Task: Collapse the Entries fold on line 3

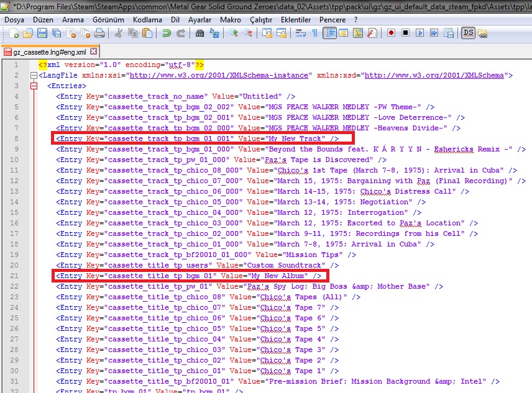Action: tap(34, 86)
